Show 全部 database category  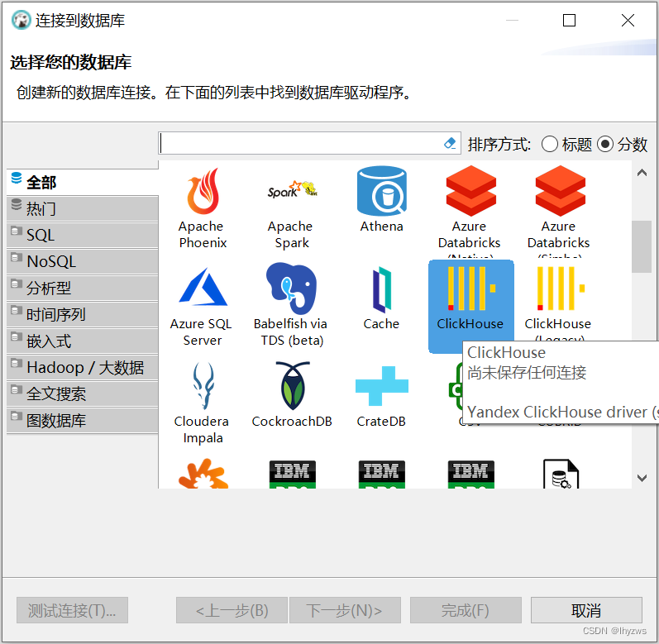(x=83, y=183)
